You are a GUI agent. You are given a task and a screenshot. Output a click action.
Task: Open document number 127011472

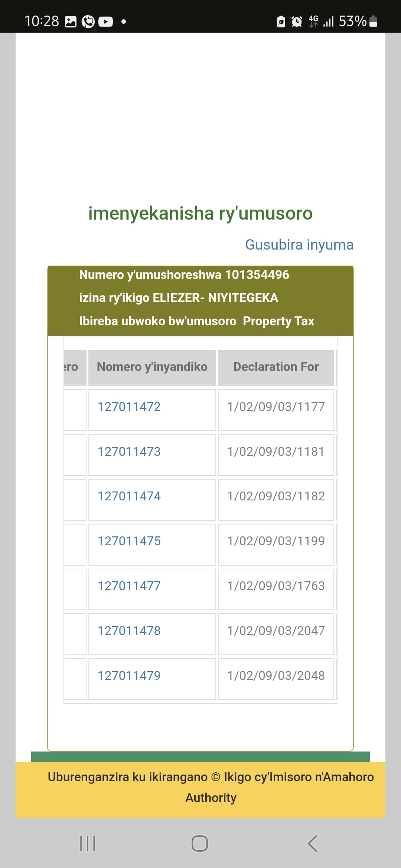coord(129,407)
